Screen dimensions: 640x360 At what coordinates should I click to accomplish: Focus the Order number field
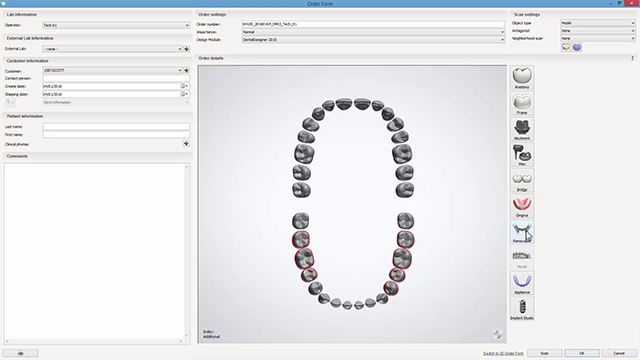373,24
